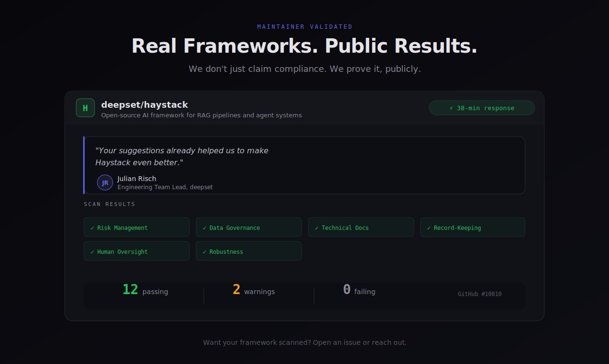Select the Data Governance result chip
609x364 pixels.
point(249,227)
